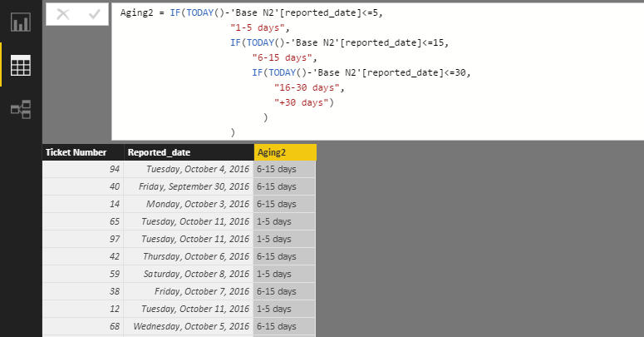Click ticket number cell 40
The width and height of the screenshot is (644, 337).
click(83, 186)
